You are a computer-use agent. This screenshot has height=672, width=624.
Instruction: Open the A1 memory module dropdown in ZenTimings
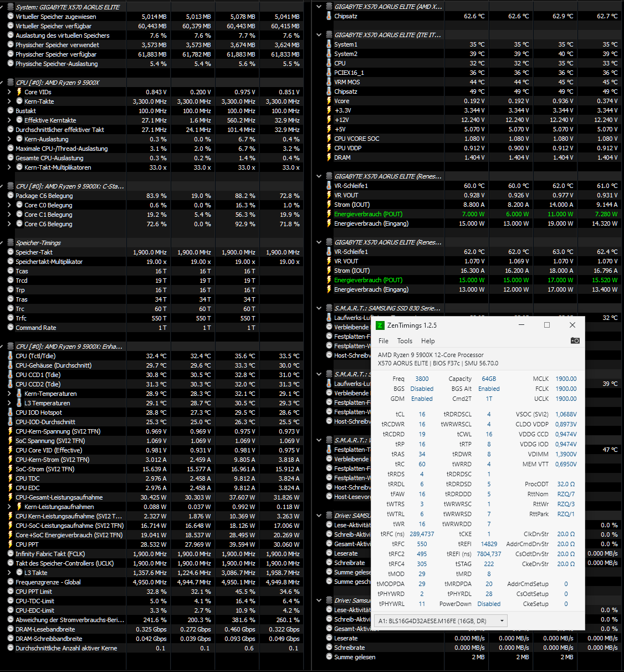[x=502, y=620]
